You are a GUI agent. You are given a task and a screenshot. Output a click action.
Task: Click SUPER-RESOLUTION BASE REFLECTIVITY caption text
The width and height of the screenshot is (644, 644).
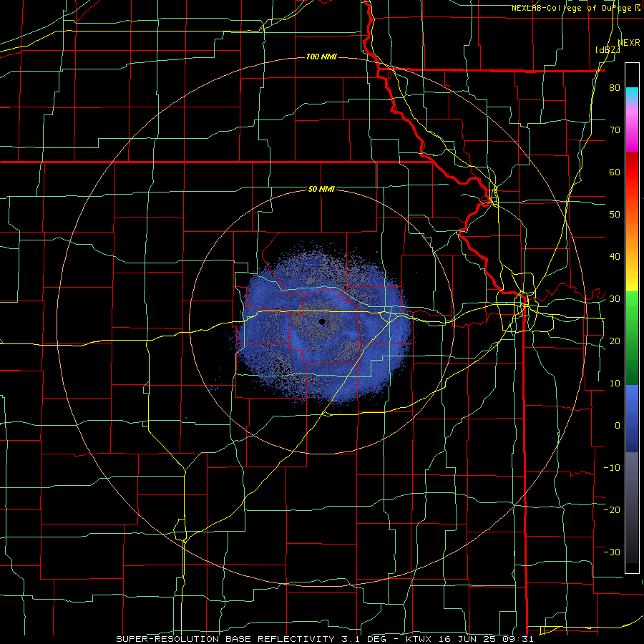pyautogui.click(x=225, y=639)
